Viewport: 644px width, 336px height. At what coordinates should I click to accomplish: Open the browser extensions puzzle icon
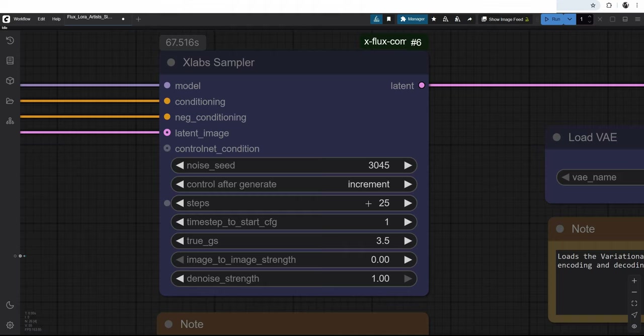tap(609, 6)
